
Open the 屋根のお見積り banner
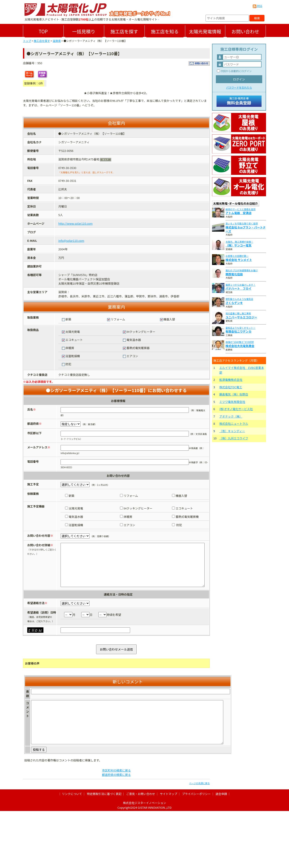click(239, 123)
